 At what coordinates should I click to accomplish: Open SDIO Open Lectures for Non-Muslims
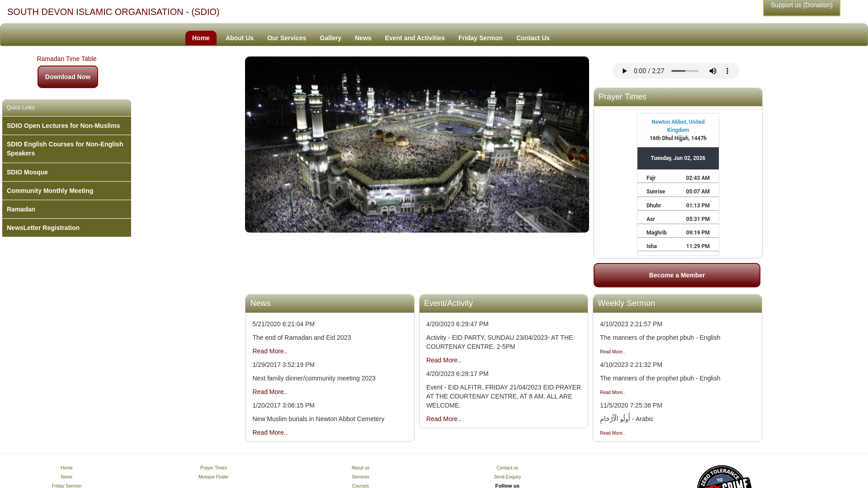(x=66, y=126)
